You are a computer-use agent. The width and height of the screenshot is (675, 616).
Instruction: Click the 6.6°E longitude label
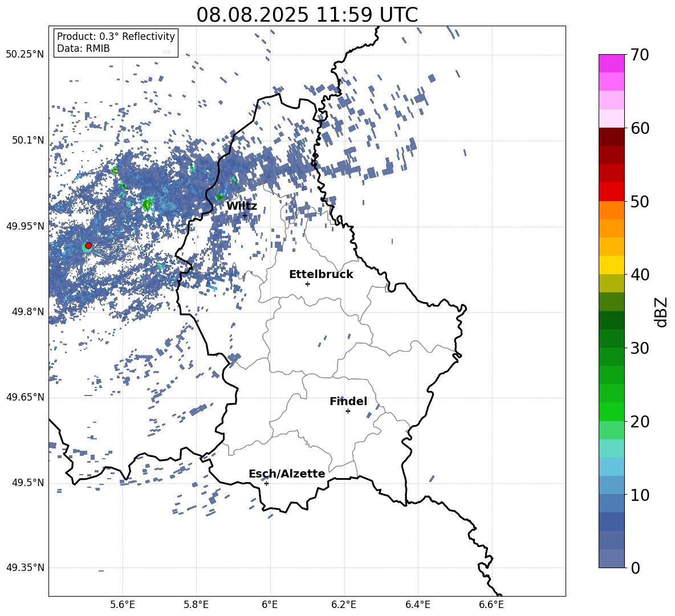coord(491,605)
